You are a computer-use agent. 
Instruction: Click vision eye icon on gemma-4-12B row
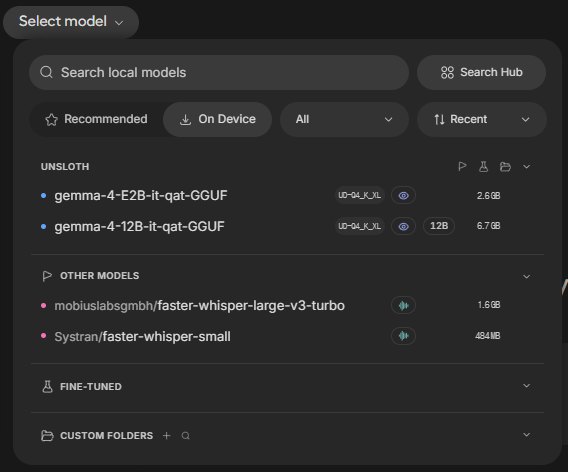[x=404, y=226]
